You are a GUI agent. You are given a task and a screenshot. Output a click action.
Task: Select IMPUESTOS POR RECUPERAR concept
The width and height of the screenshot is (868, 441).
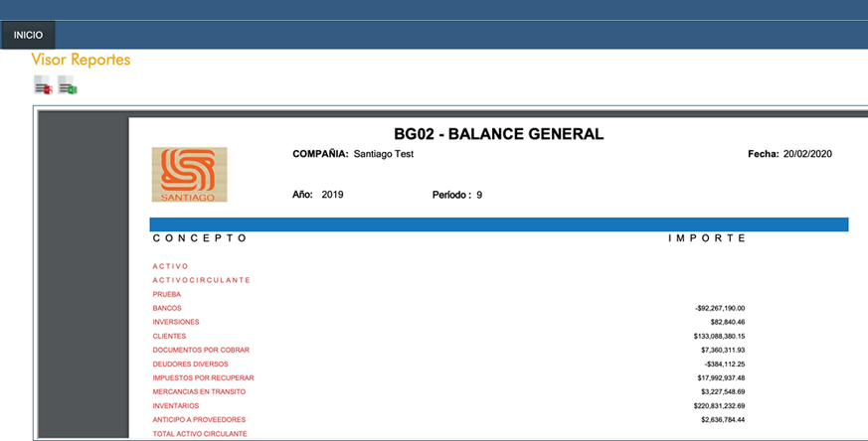pyautogui.click(x=203, y=377)
